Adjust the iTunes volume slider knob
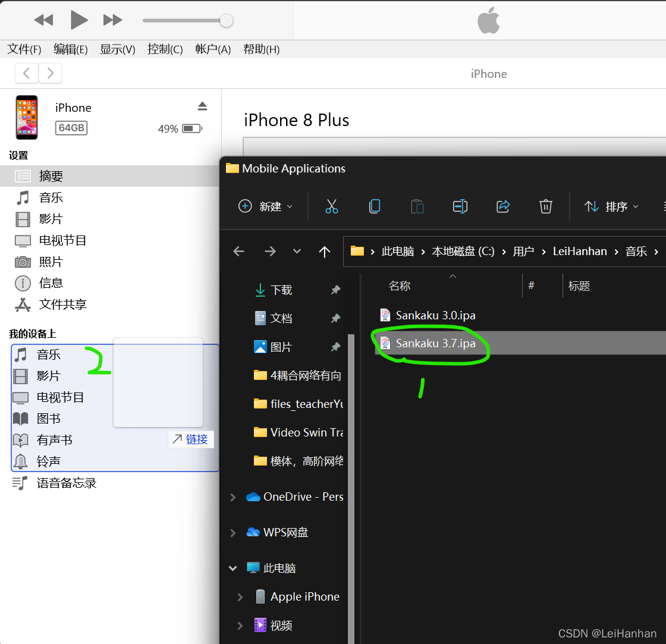 227,20
